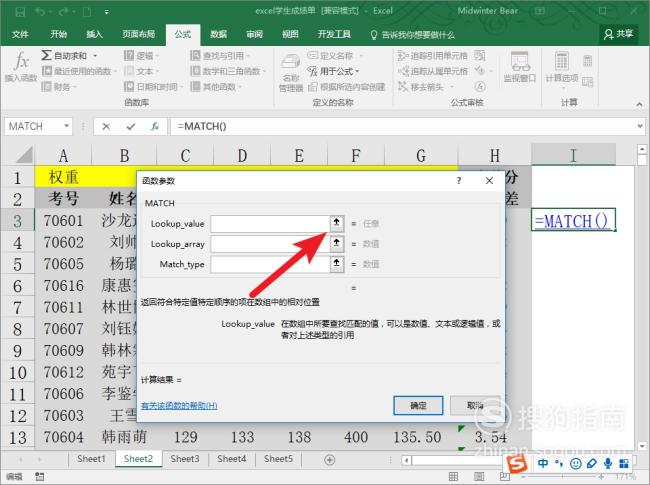Screen dimensions: 650x485
Task: Click the Show Formulas icon
Action: tap(480, 55)
